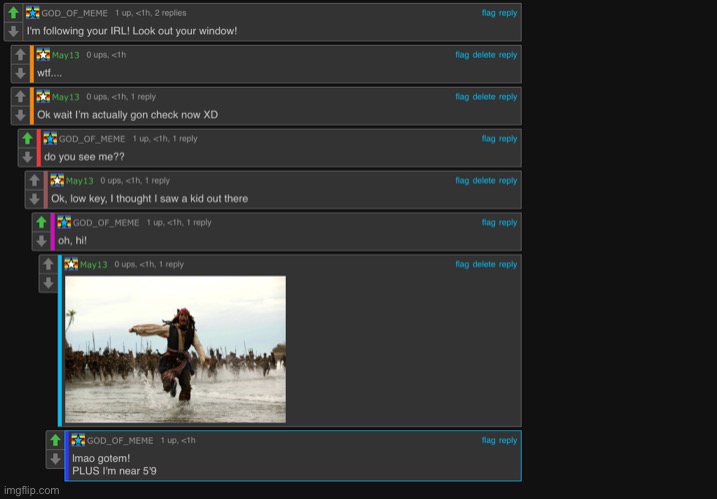The width and height of the screenshot is (717, 499).
Task: Upvote the "oh, hi!" comment
Action: pyautogui.click(x=41, y=223)
